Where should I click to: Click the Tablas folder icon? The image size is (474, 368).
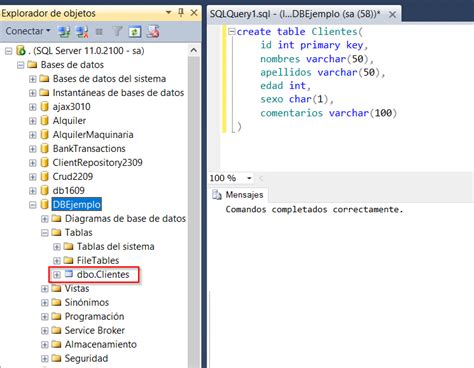point(56,232)
